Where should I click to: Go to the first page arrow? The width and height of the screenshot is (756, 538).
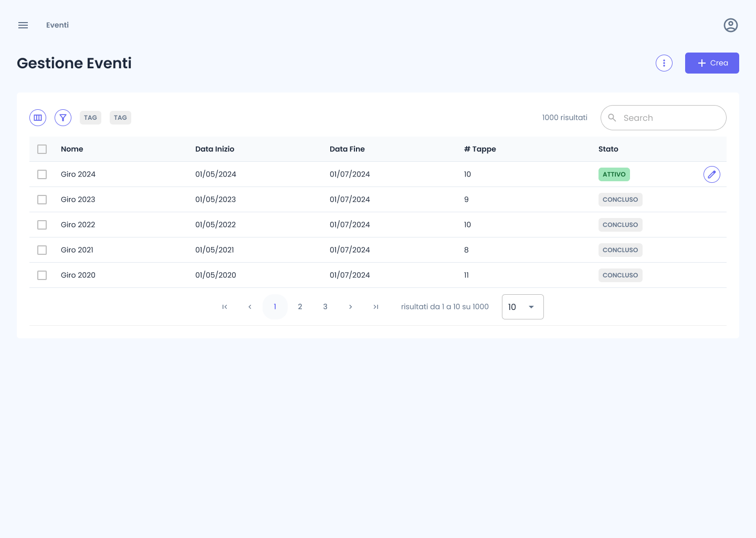pyautogui.click(x=225, y=307)
